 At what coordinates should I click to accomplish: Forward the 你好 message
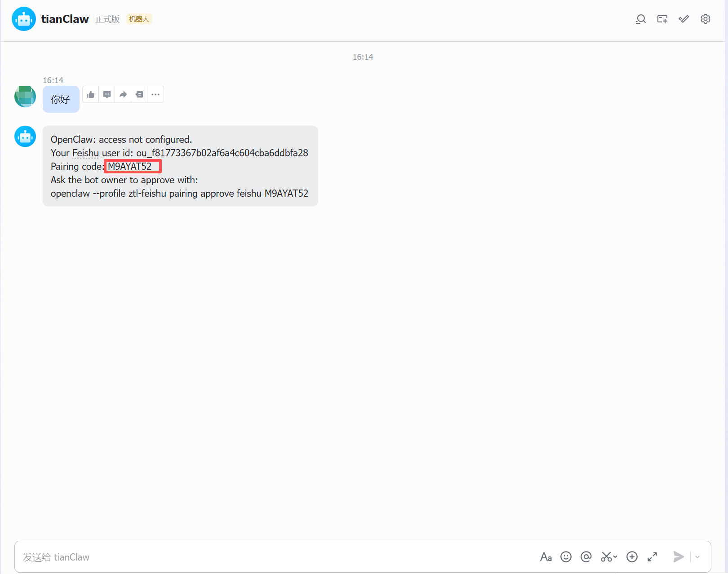click(x=123, y=94)
